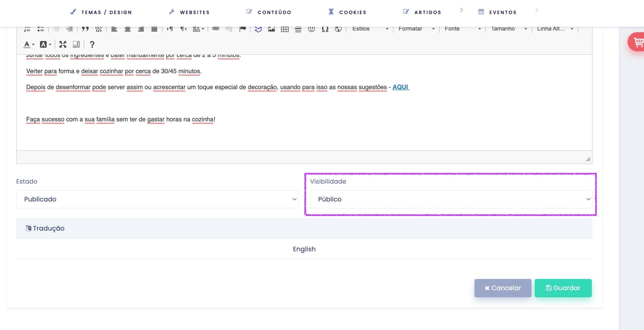This screenshot has width=644, height=330.
Task: Increase indent in editor toolbar
Action: (x=69, y=29)
